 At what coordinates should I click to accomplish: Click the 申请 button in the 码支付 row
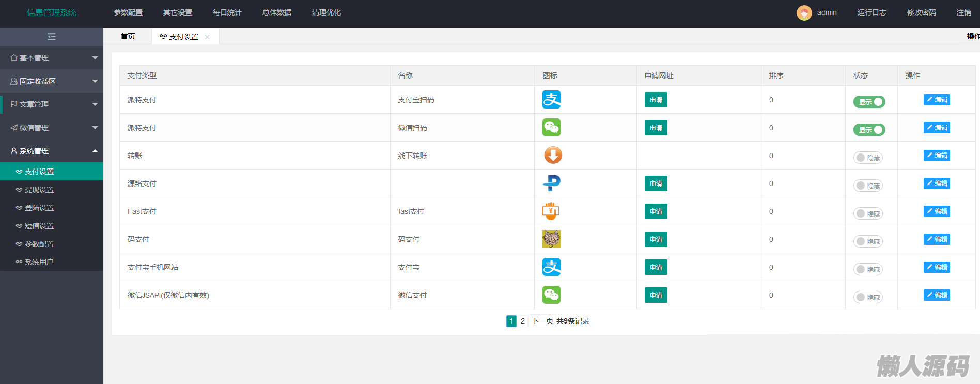click(656, 239)
